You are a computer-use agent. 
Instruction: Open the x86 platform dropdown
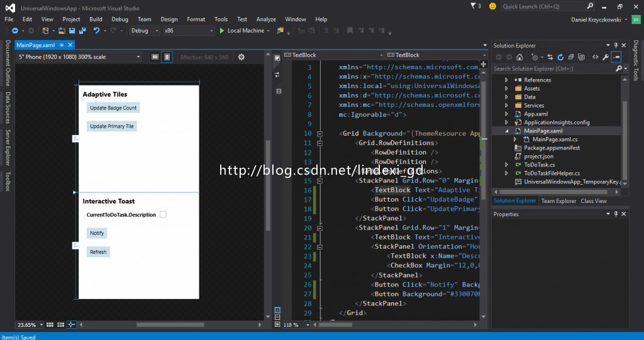(x=189, y=31)
